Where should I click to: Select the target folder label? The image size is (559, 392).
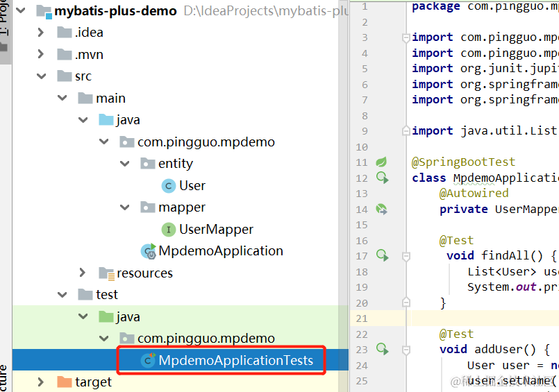[x=94, y=382]
